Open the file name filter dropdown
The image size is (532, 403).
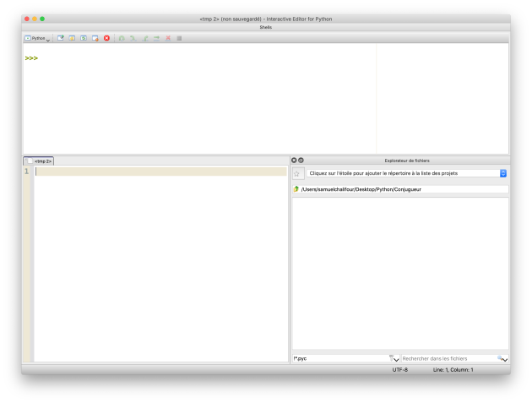click(x=394, y=359)
